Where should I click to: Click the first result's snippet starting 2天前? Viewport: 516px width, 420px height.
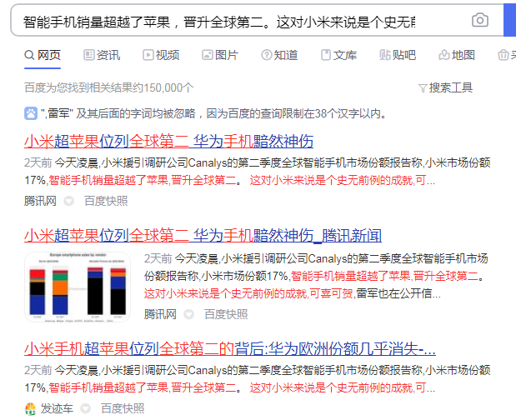[x=258, y=172]
